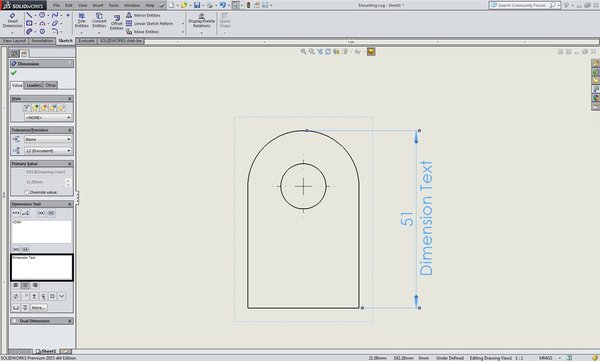Select the Line sketch tool
The width and height of the screenshot is (600, 361).
[x=29, y=15]
